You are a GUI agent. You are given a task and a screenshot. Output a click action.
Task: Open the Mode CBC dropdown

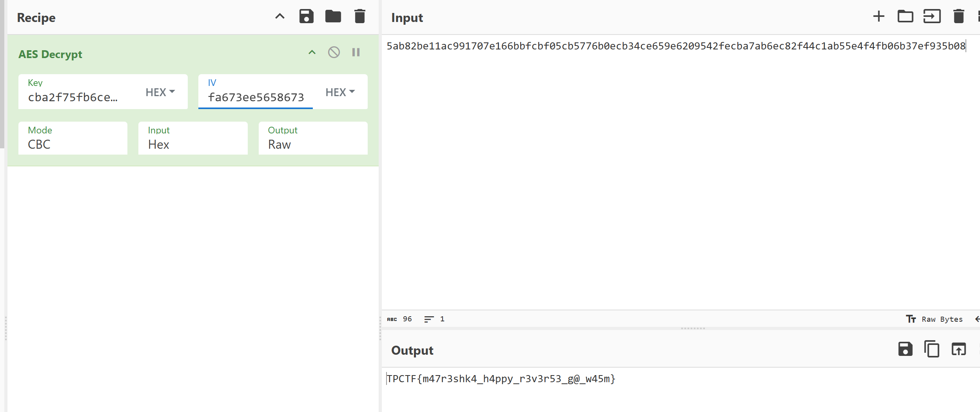coord(73,138)
